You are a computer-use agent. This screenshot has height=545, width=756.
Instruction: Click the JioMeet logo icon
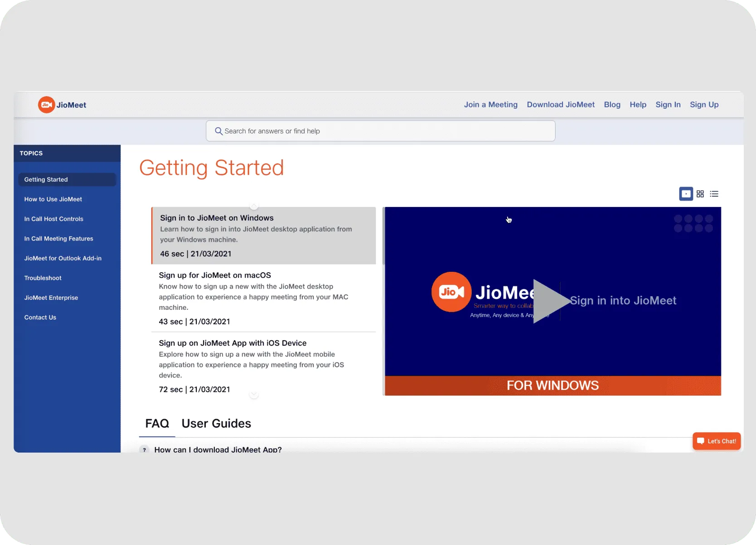[x=47, y=105]
